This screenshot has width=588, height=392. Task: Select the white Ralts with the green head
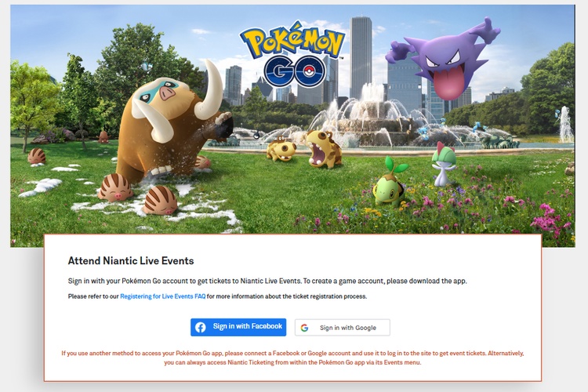[x=444, y=162]
